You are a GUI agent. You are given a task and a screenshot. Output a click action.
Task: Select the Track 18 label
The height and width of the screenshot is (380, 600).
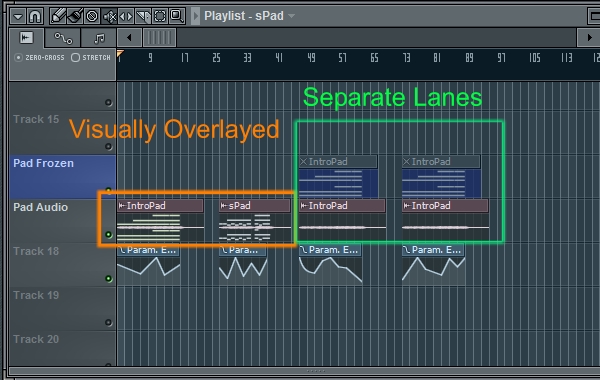click(36, 251)
